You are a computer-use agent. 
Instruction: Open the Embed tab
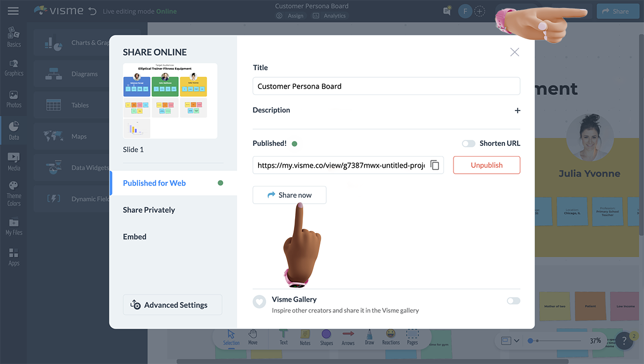click(135, 236)
